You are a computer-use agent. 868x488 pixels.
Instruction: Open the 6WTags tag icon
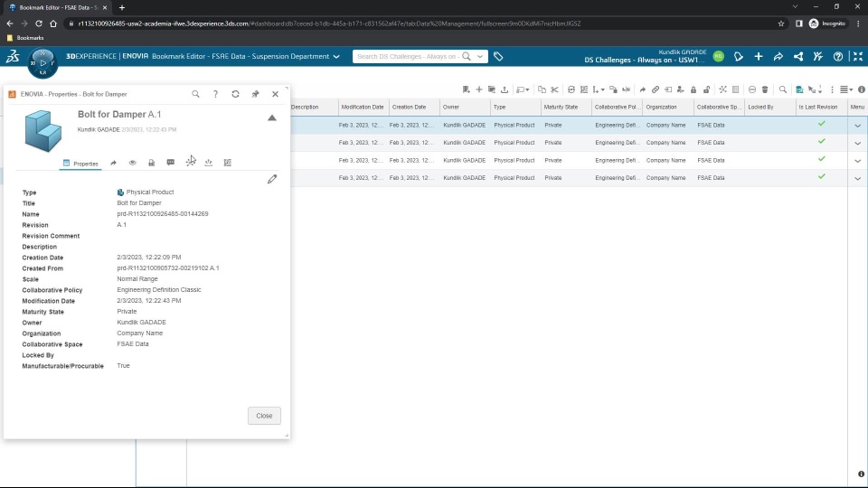pos(498,56)
